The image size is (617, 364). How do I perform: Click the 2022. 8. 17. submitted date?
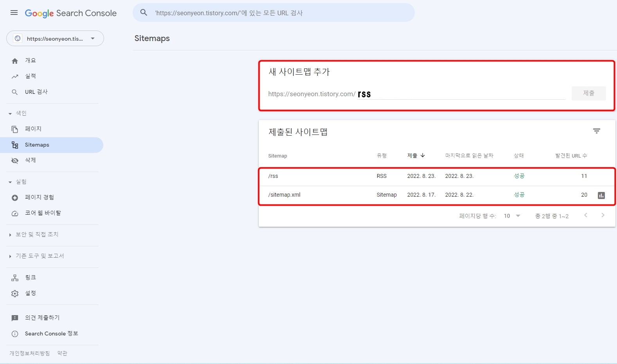click(x=421, y=195)
